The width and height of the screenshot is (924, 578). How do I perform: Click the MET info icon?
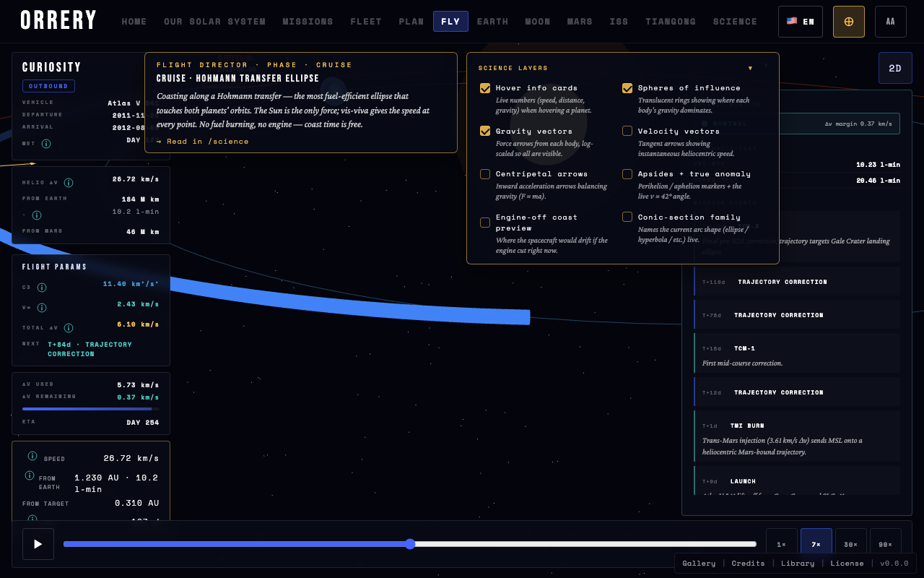pos(46,144)
